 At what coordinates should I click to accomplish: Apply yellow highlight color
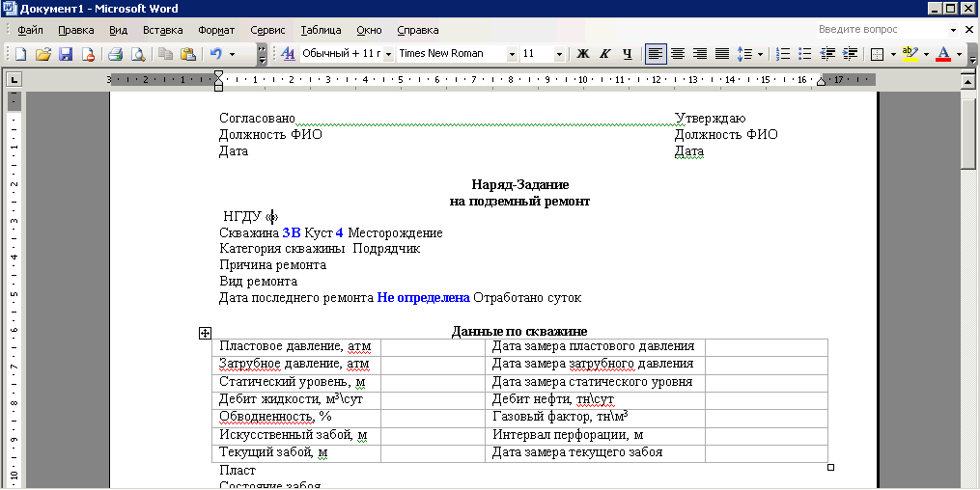(910, 54)
